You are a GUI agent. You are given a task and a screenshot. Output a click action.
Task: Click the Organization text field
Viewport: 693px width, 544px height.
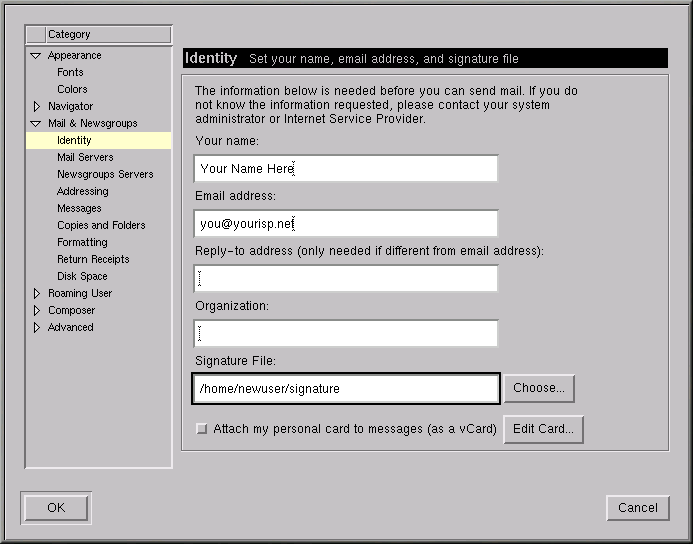pyautogui.click(x=346, y=334)
